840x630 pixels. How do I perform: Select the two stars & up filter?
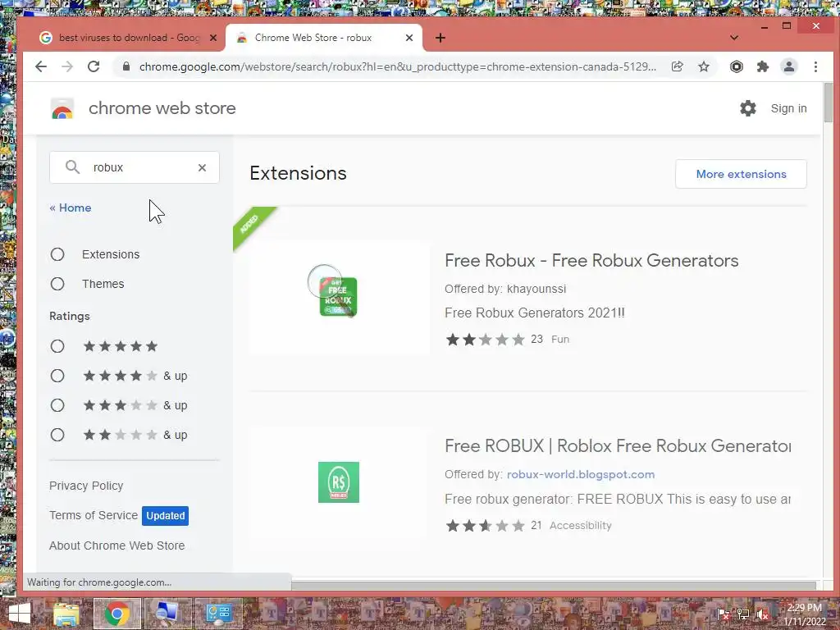(57, 435)
